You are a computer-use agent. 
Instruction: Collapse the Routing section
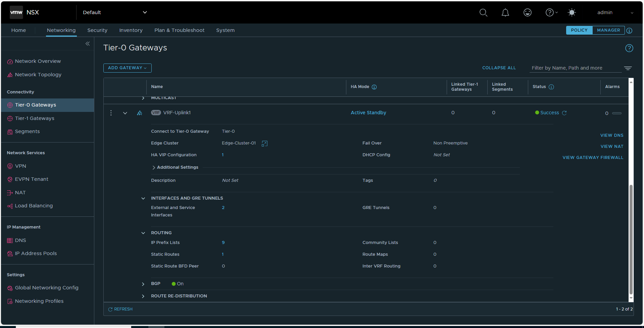coord(143,233)
